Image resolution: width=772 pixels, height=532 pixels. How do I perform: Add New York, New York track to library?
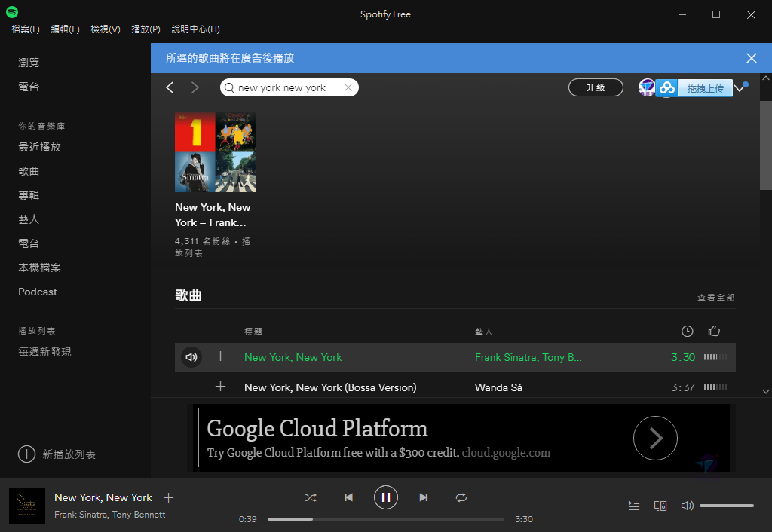pyautogui.click(x=221, y=356)
